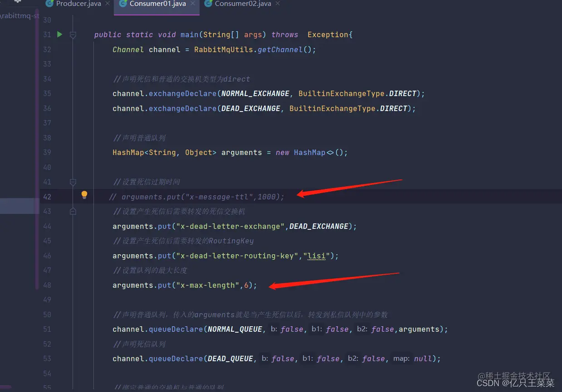Click line number 48 in the gutter
The height and width of the screenshot is (392, 562).
click(x=47, y=285)
